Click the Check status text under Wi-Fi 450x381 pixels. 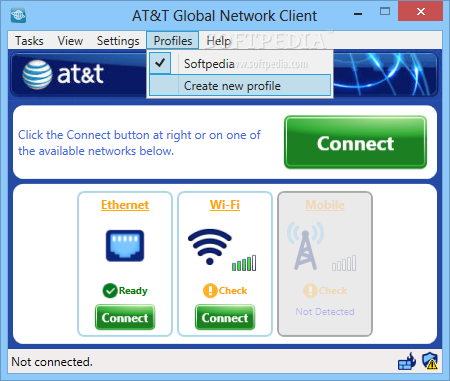[233, 291]
